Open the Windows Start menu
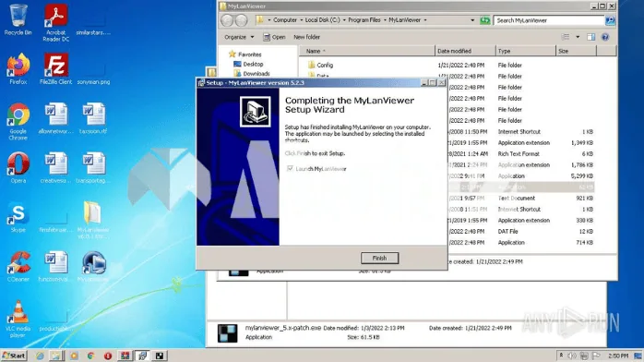Viewport: 644px width, 362px height. point(14,356)
